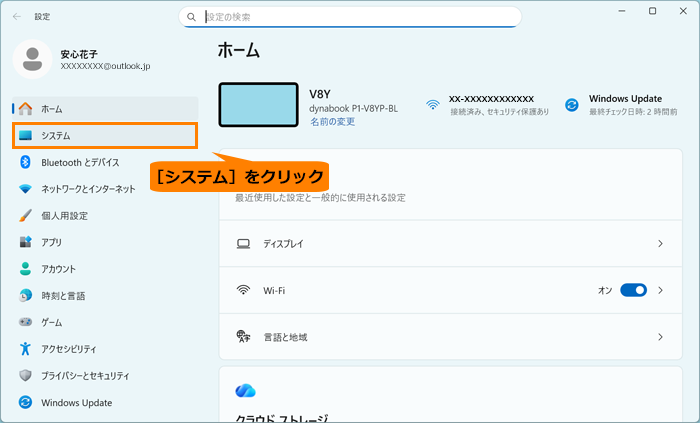Click the paintbrush icon for 個人用設定
The height and width of the screenshot is (423, 700).
click(x=25, y=216)
